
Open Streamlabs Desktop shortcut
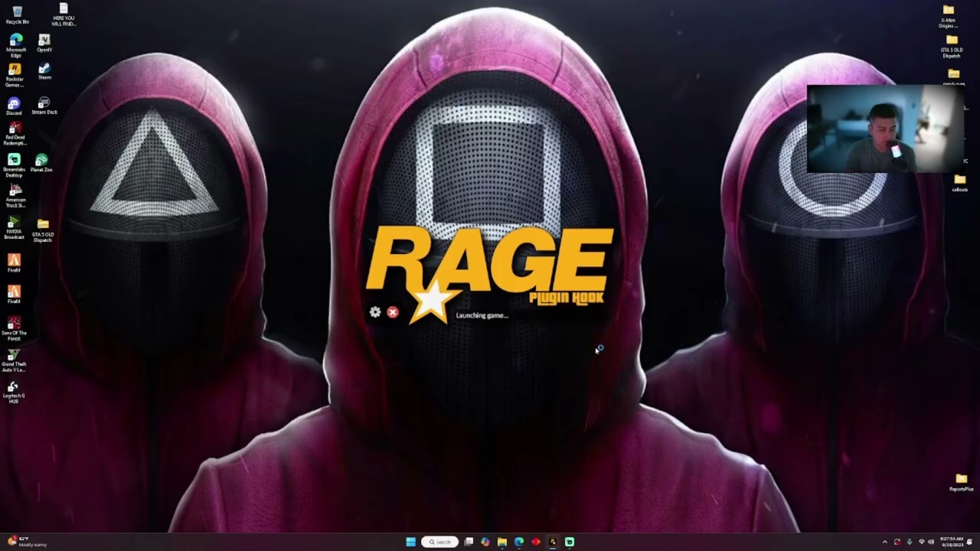point(14,165)
